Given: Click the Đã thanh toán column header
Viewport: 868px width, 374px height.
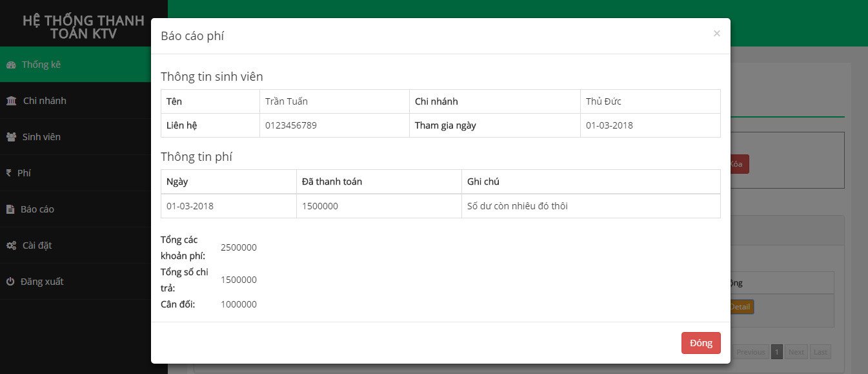Looking at the screenshot, I should click(x=379, y=182).
